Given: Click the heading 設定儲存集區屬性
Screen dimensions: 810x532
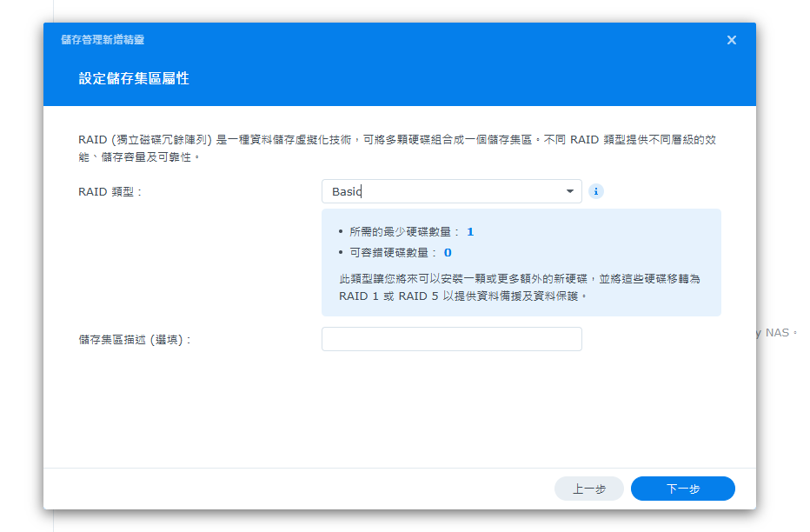Looking at the screenshot, I should pyautogui.click(x=134, y=79).
